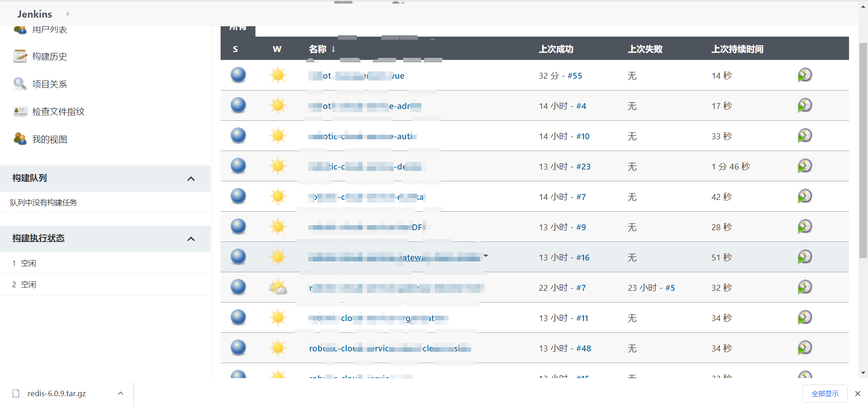Open the redis-6.0.9.tar.gz download options arrow
The width and height of the screenshot is (868, 407).
click(121, 393)
